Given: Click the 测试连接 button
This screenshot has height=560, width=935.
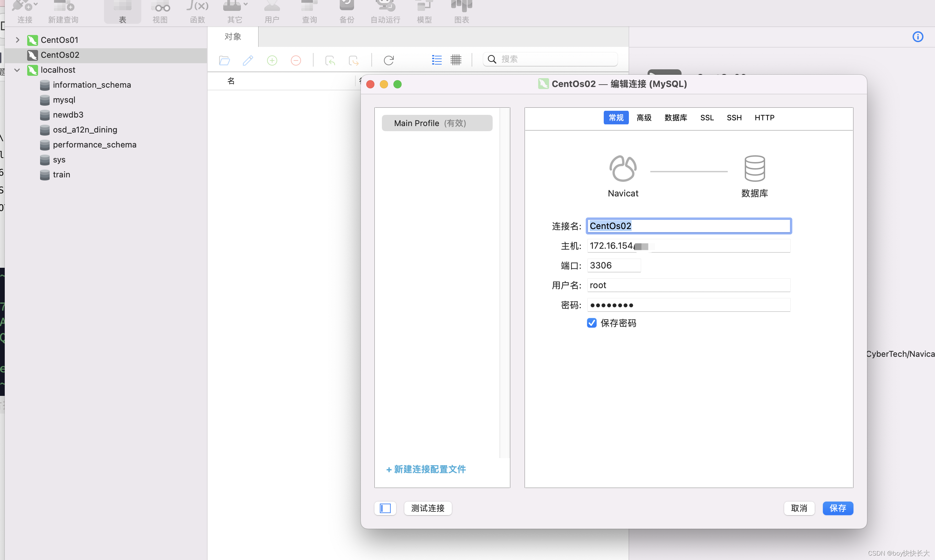Looking at the screenshot, I should [x=428, y=508].
